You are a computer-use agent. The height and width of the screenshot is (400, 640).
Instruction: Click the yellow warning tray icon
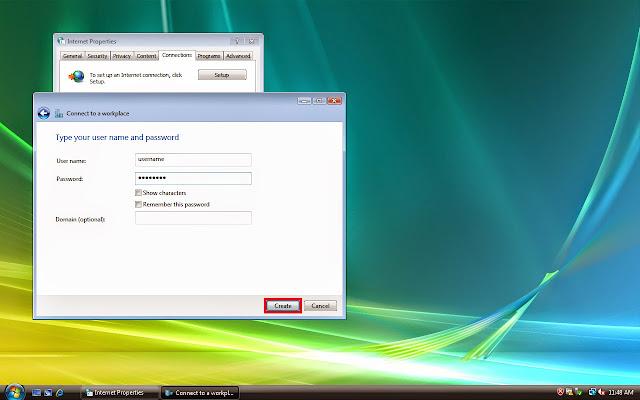[x=569, y=392]
